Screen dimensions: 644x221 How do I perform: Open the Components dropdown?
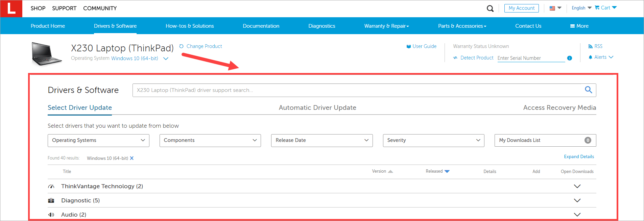pyautogui.click(x=210, y=140)
